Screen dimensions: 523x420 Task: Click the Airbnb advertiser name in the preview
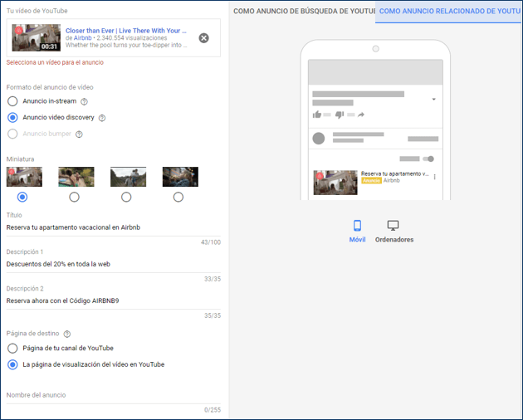[x=392, y=180]
